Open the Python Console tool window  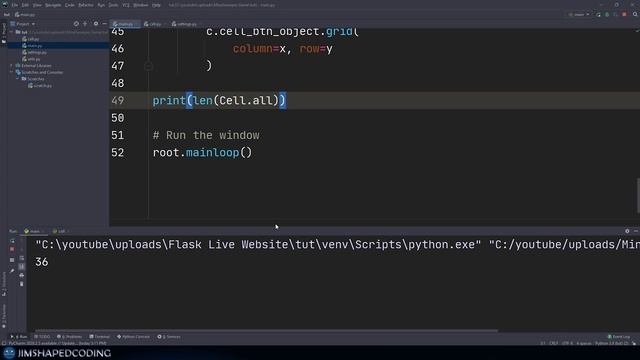[133, 337]
